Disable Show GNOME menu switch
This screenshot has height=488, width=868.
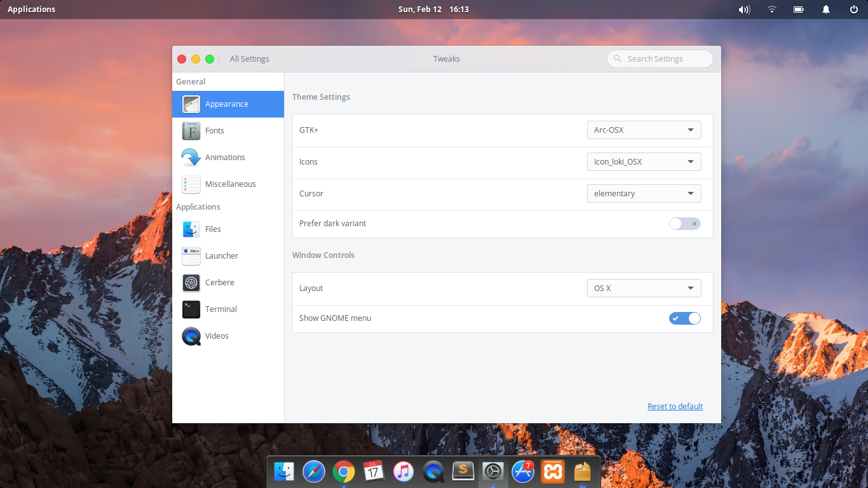[685, 318]
